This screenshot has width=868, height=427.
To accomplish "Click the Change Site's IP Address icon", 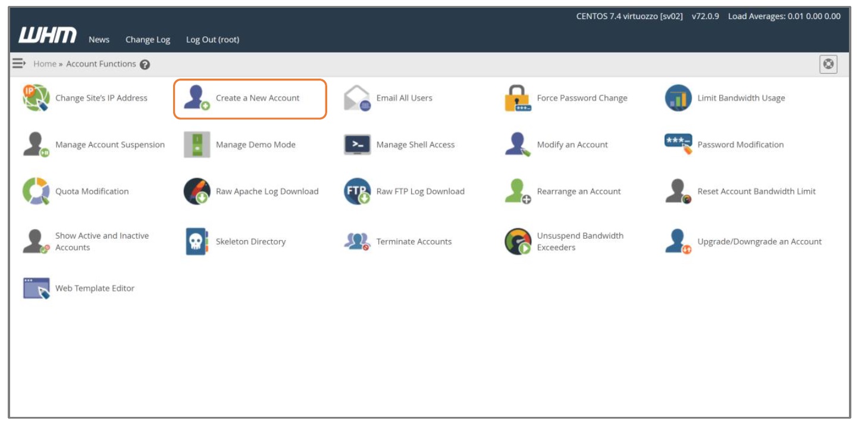I will (x=36, y=98).
